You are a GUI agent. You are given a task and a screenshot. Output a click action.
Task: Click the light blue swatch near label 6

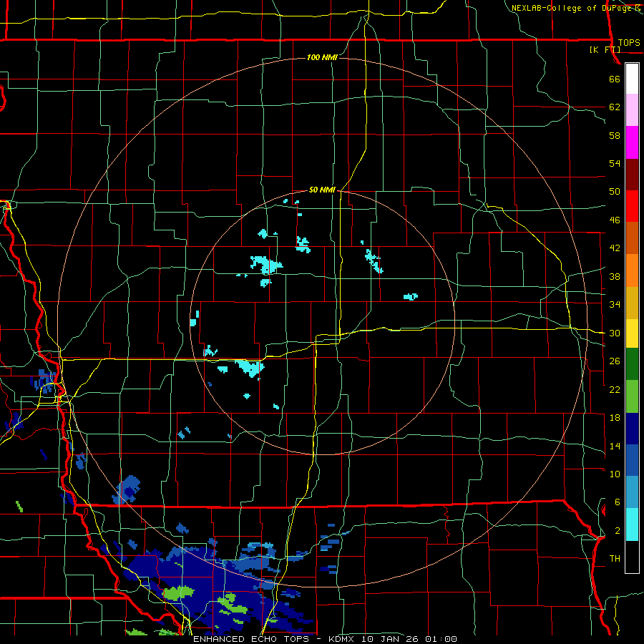[632, 492]
